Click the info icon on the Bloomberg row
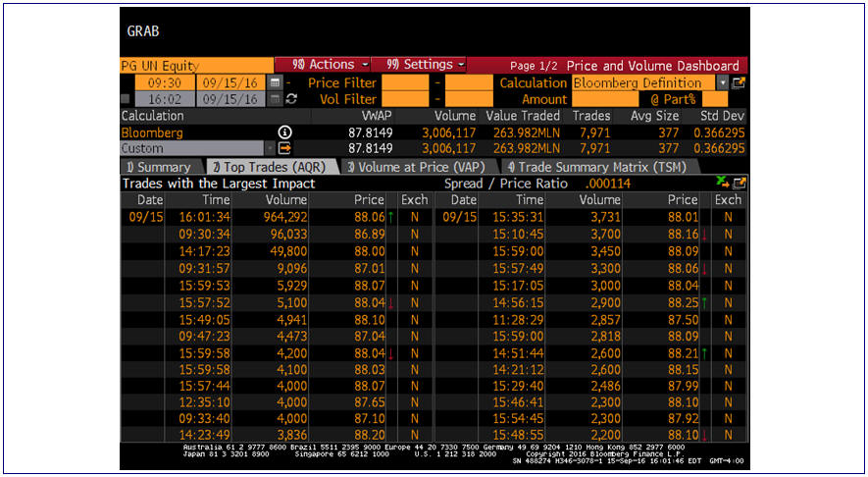868x477 pixels. click(285, 132)
